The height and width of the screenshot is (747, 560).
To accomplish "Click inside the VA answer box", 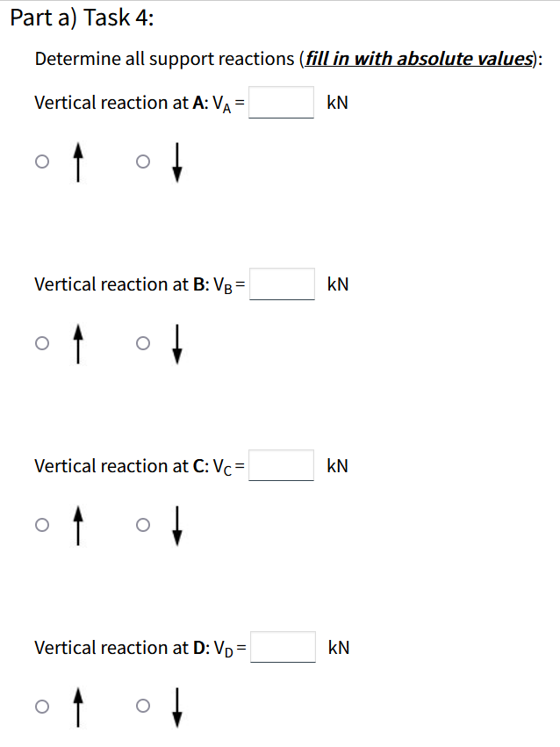I will [281, 102].
